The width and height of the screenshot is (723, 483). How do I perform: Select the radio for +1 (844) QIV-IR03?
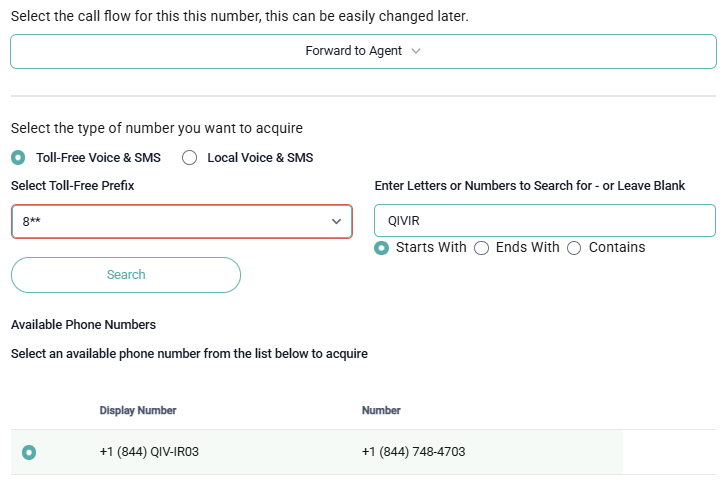point(29,452)
